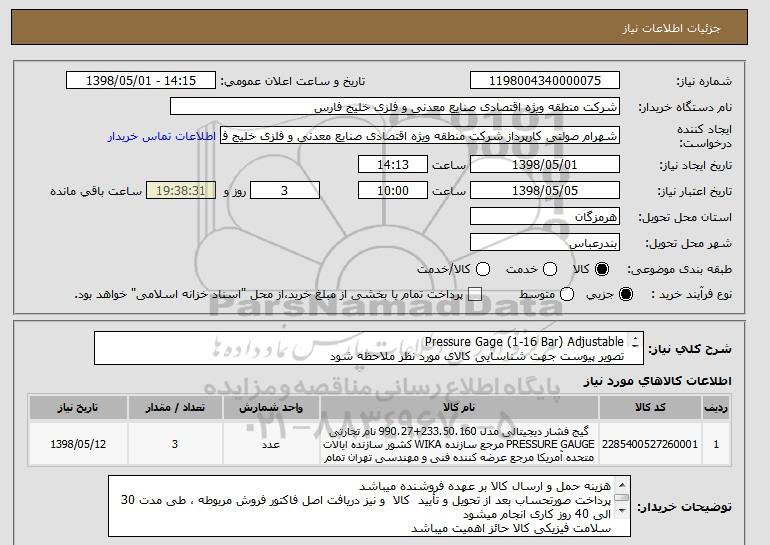Click the تاریخ نیاز column header
Image resolution: width=770 pixels, height=545 pixels.
pos(78,408)
